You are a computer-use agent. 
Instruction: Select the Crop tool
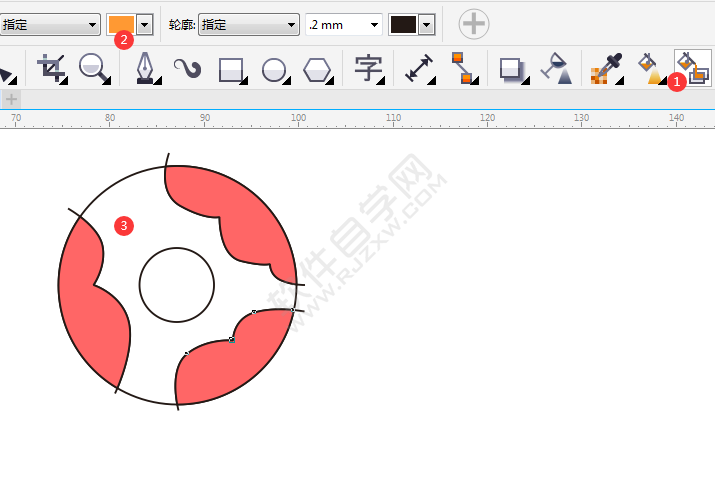(x=50, y=69)
